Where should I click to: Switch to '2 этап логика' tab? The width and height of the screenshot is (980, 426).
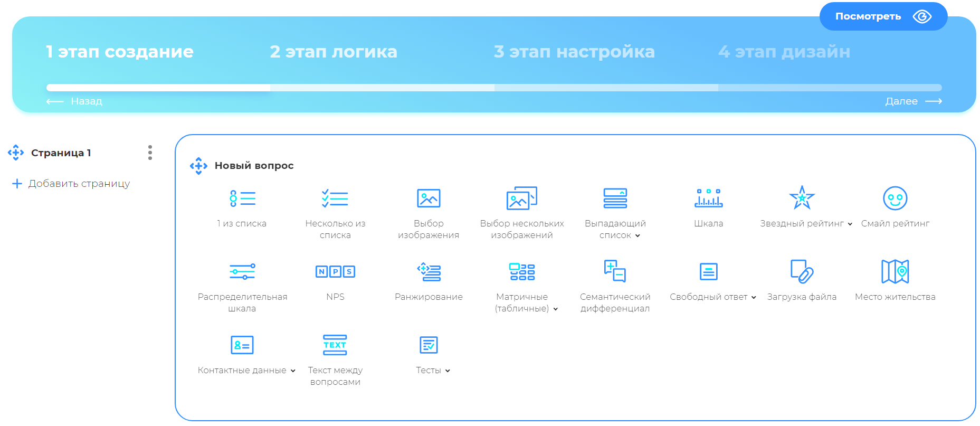coord(333,52)
